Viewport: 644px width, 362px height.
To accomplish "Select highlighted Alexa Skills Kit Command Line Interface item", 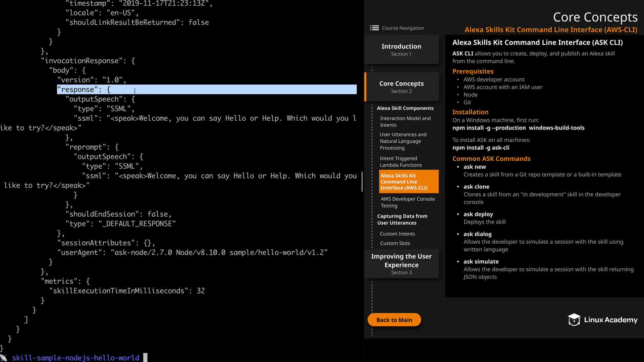I will [408, 182].
